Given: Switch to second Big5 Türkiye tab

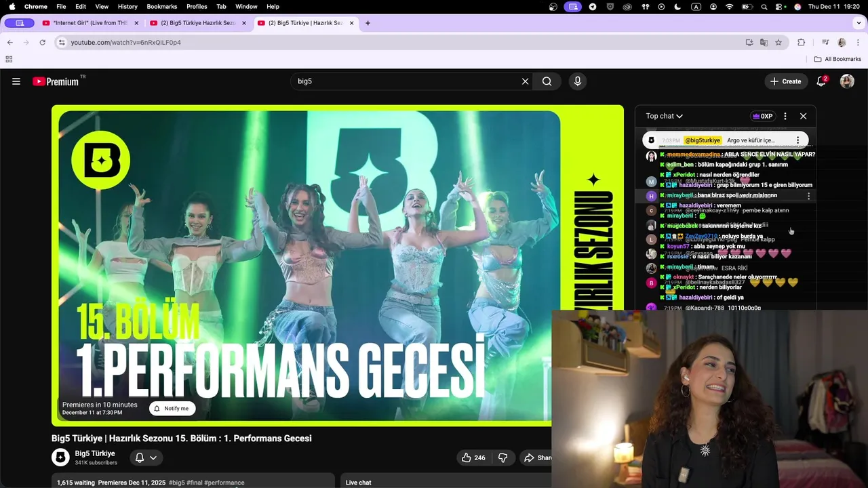Looking at the screenshot, I should coord(197,23).
